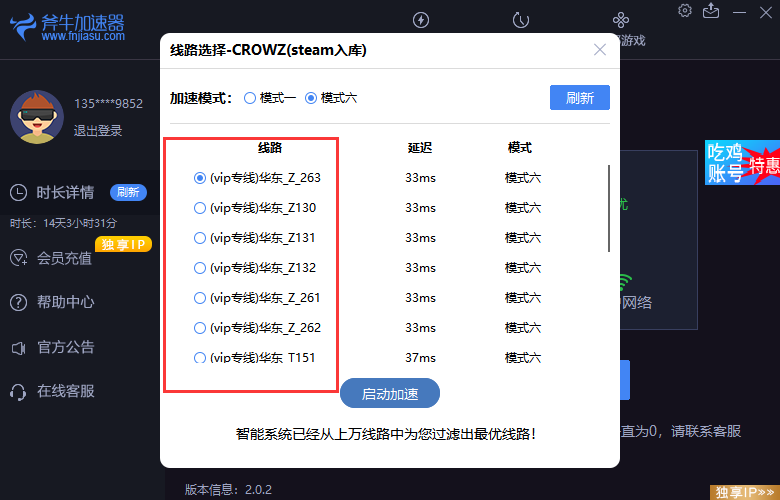Click the game controller icon in top bar
This screenshot has width=780, height=500.
(x=621, y=20)
